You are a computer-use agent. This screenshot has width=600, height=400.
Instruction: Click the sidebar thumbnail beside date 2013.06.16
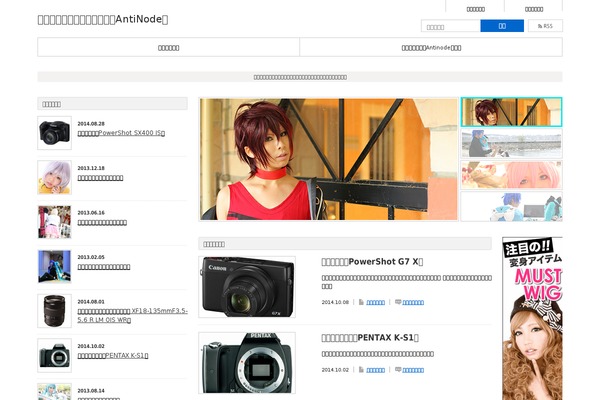54,222
